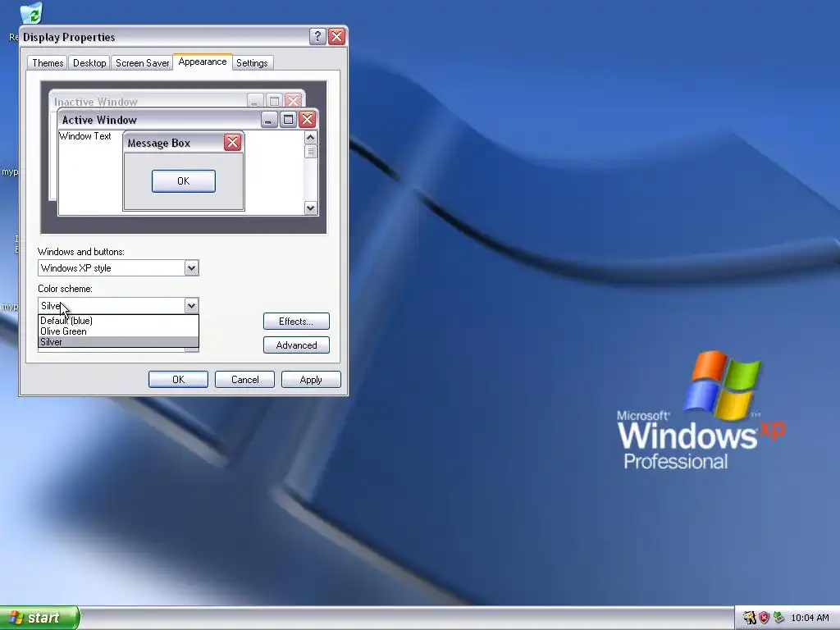The height and width of the screenshot is (630, 840).
Task: Click preview scrollbar down arrow
Action: pos(311,208)
